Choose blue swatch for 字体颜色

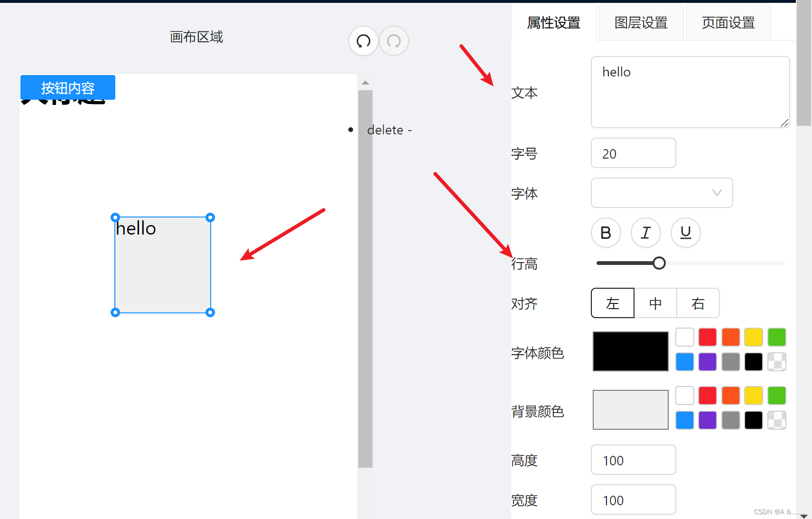click(x=685, y=362)
